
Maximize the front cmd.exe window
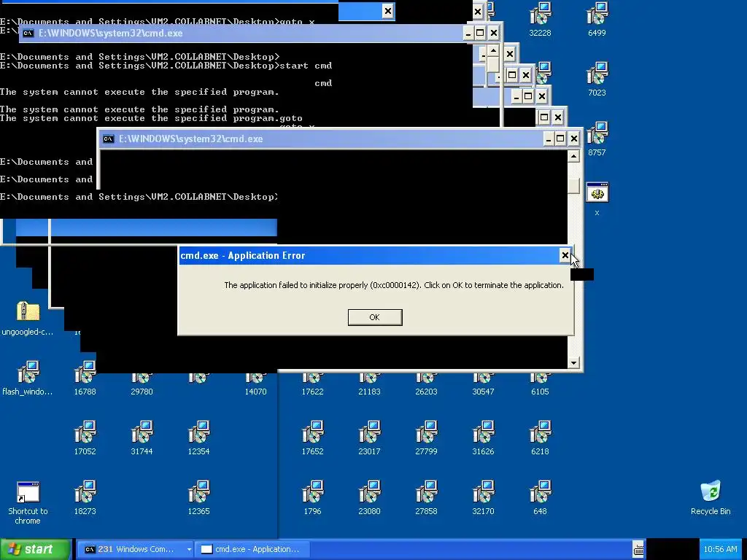pyautogui.click(x=560, y=139)
